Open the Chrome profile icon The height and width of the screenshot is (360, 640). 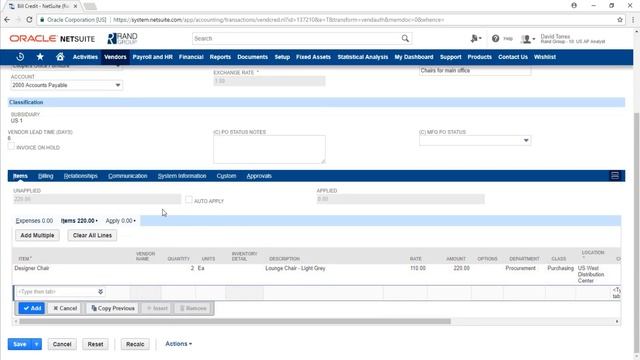(x=574, y=6)
